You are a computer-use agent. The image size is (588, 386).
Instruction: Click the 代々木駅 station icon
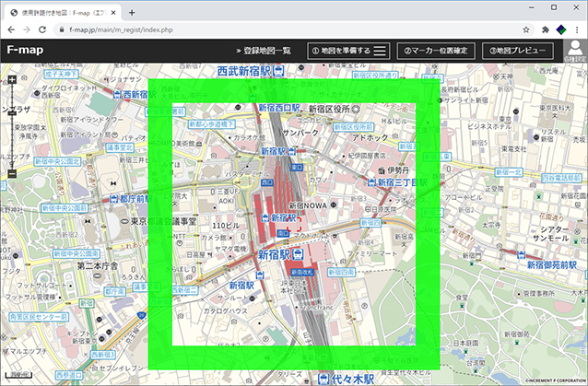point(323,379)
